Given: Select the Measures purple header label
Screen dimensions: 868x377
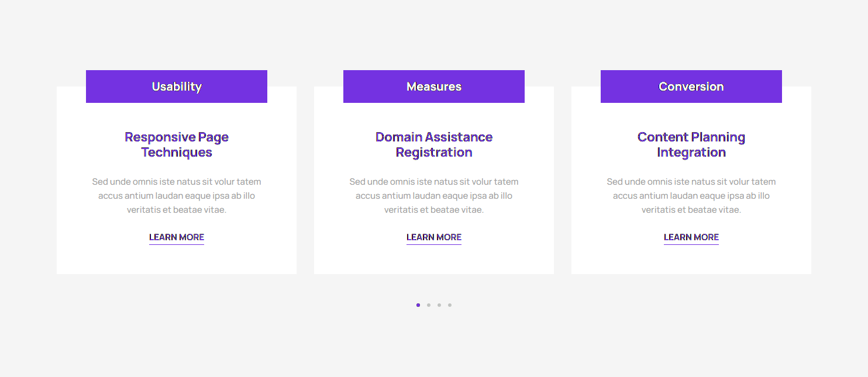Looking at the screenshot, I should pos(434,87).
